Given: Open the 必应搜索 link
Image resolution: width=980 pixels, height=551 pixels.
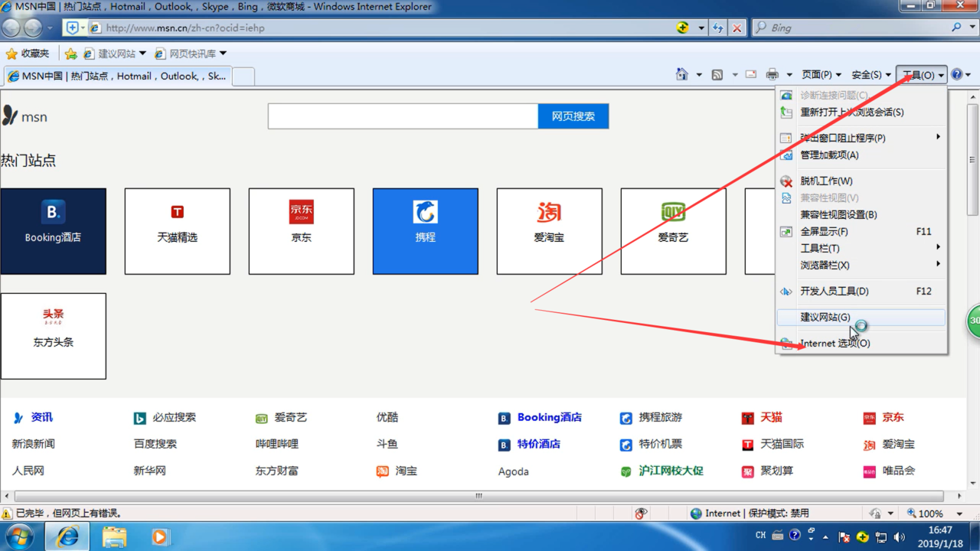Looking at the screenshot, I should (174, 417).
